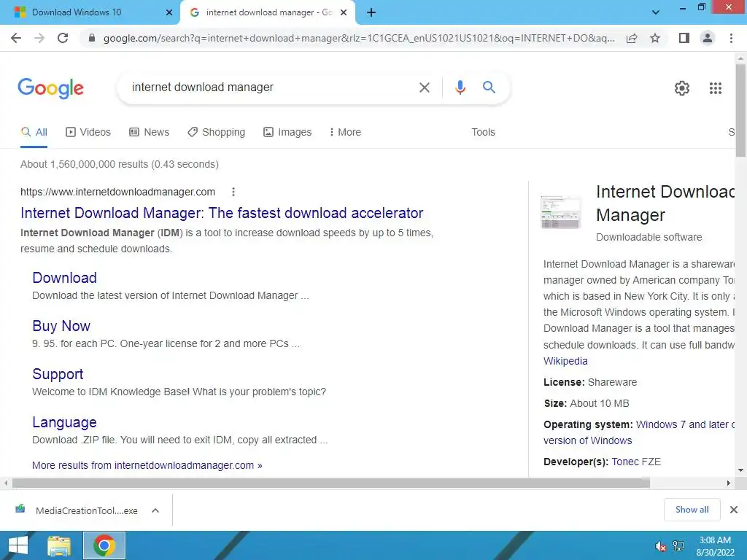Go back to previous page

[x=16, y=38]
